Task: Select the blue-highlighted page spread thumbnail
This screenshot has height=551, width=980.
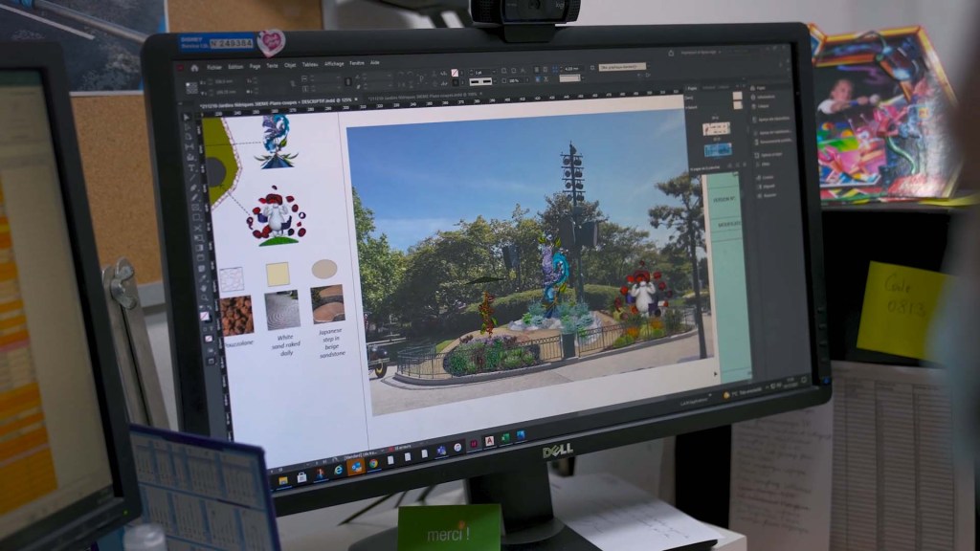Action: tap(718, 149)
